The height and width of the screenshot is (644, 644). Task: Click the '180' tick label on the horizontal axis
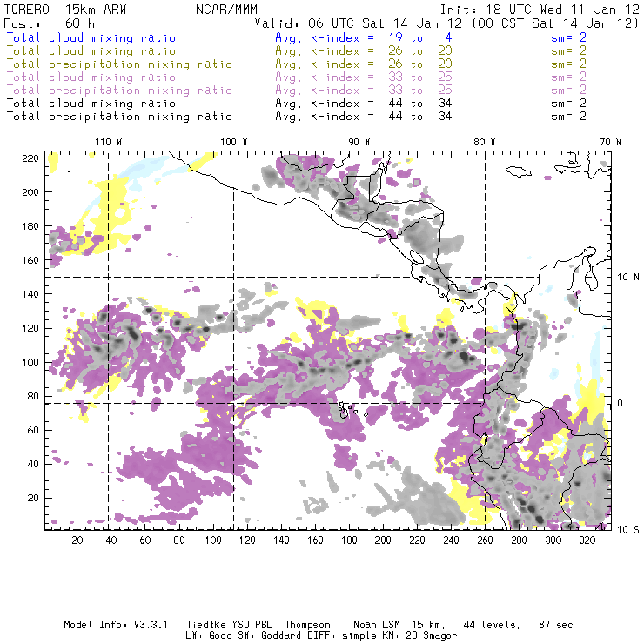(349, 540)
